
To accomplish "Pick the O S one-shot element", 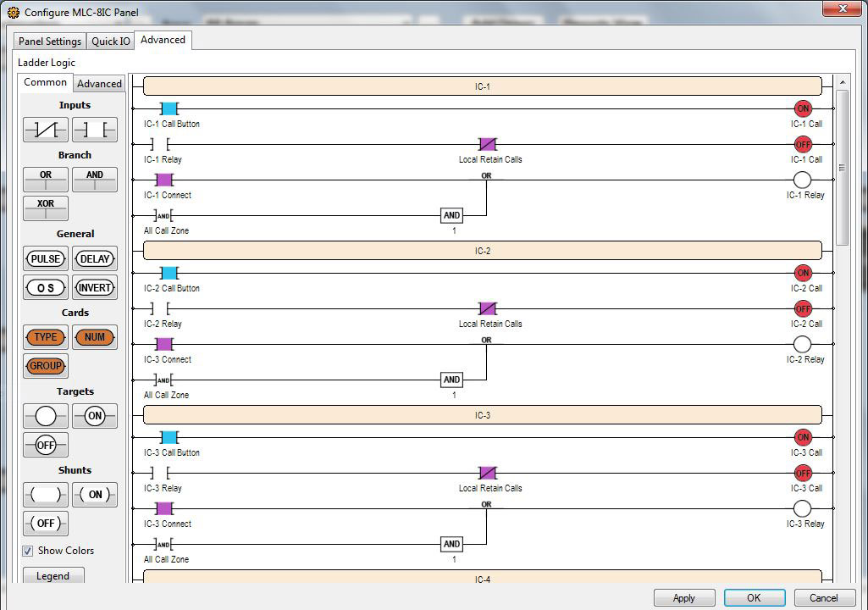I will click(46, 287).
